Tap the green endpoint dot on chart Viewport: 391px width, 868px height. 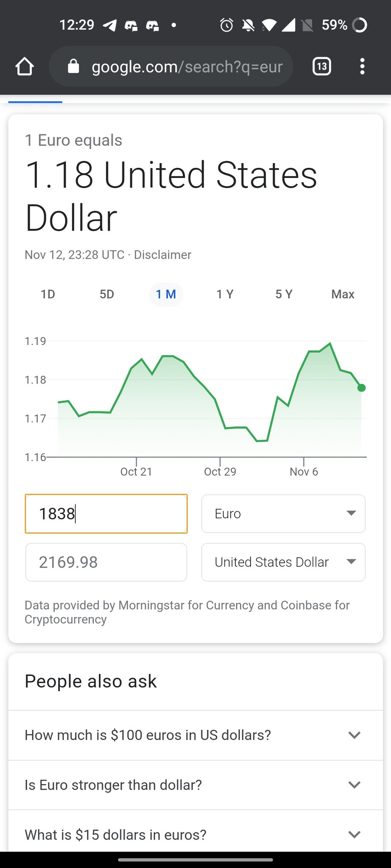point(361,388)
